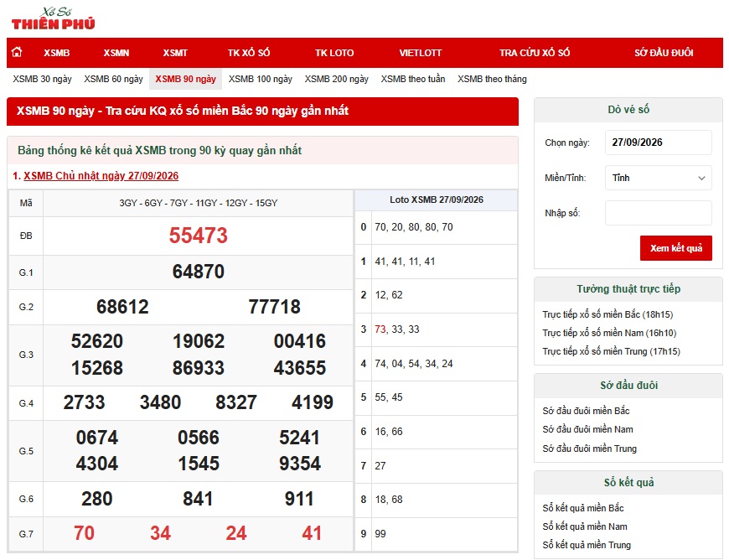
Task: Click the G.2 number 77718
Action: [274, 307]
